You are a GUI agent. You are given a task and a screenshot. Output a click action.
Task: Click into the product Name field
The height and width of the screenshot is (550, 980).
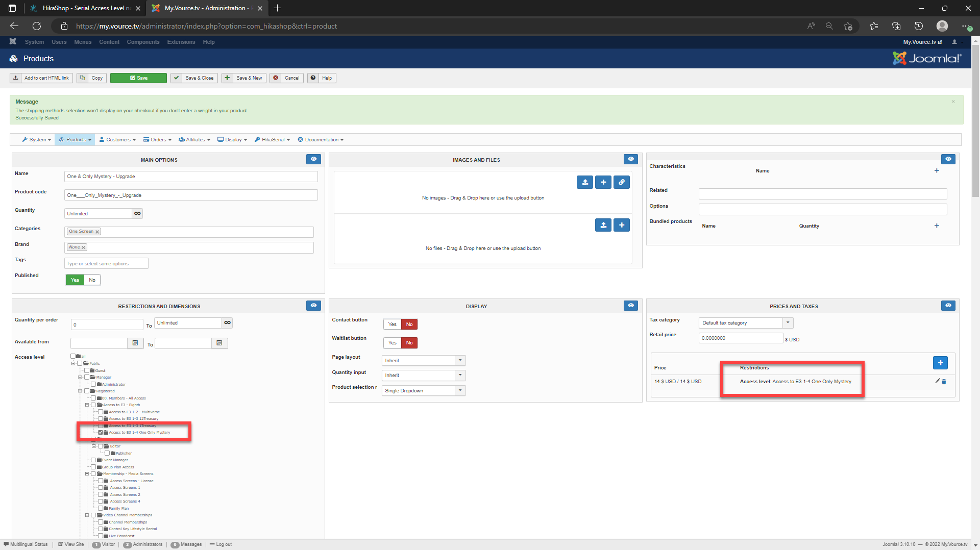[191, 177]
